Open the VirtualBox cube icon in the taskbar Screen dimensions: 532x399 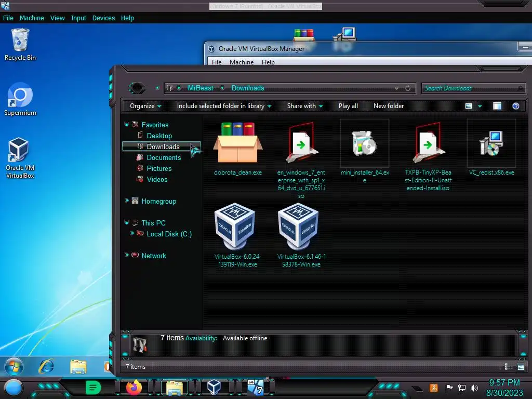click(214, 388)
